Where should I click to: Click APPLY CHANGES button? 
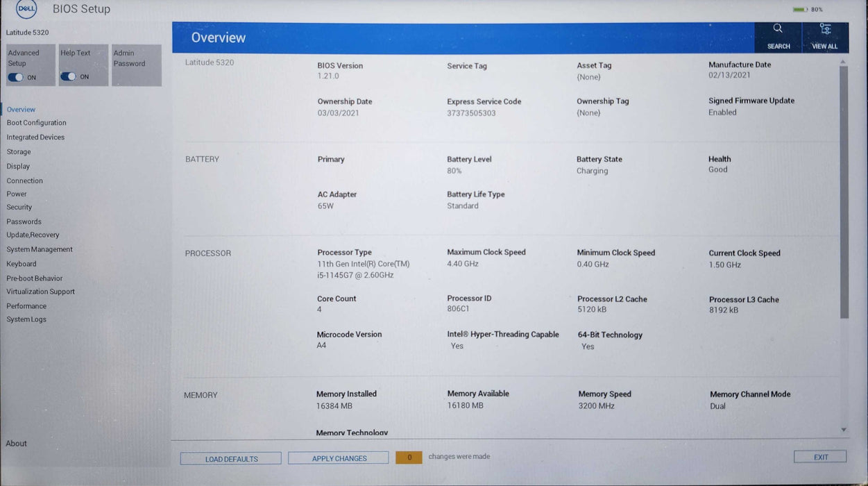339,458
